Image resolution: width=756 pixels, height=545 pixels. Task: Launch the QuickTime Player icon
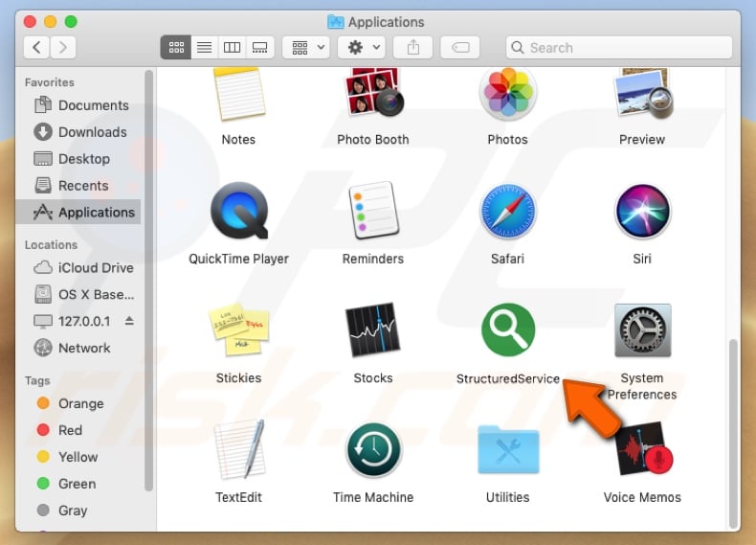tap(239, 211)
